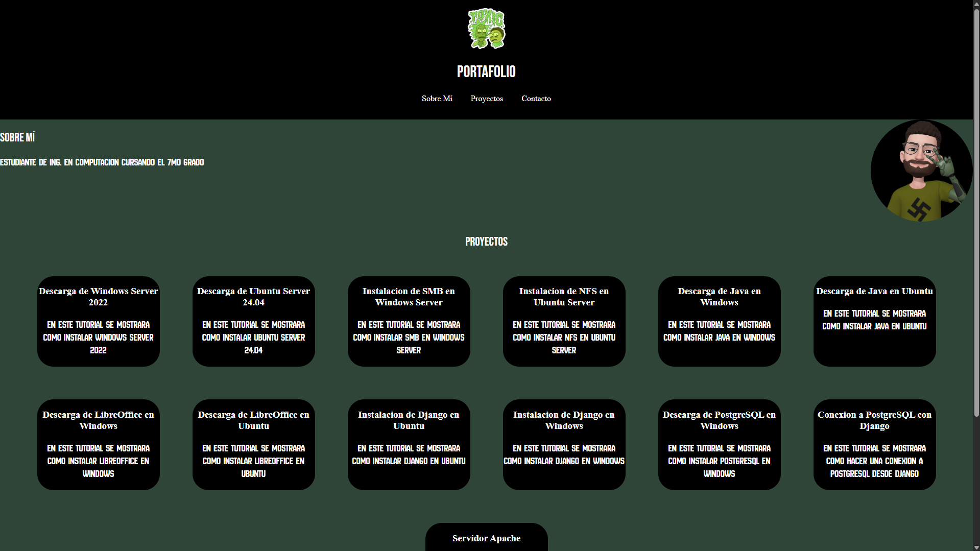The width and height of the screenshot is (980, 551).
Task: Open Descarga de LibreOffice en Windows card
Action: [x=99, y=445]
